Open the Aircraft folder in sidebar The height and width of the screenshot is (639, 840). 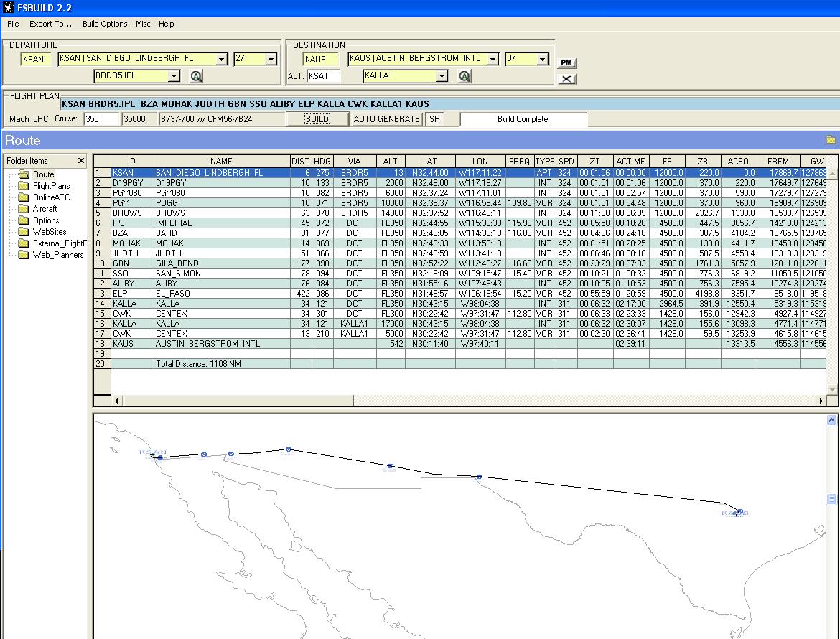45,209
